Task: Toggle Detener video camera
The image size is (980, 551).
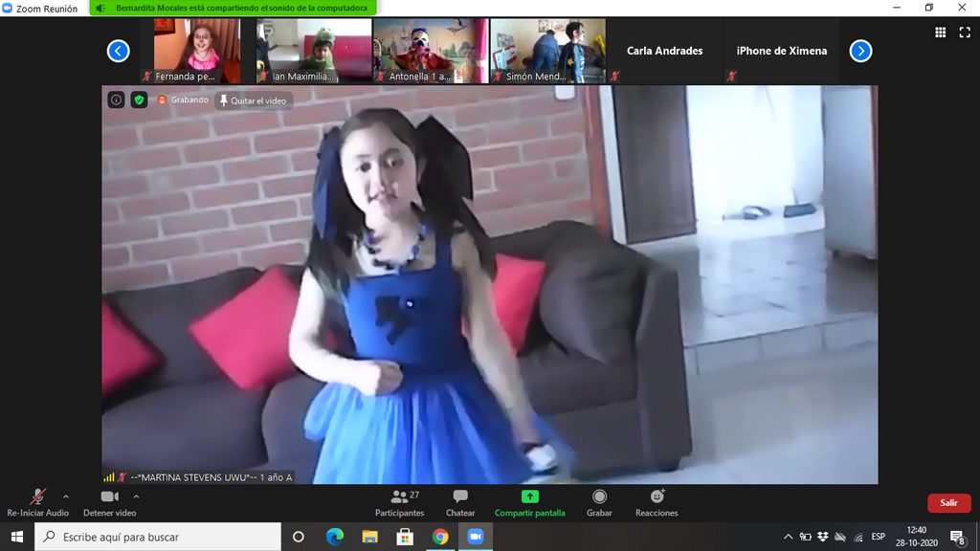Action: point(109,497)
